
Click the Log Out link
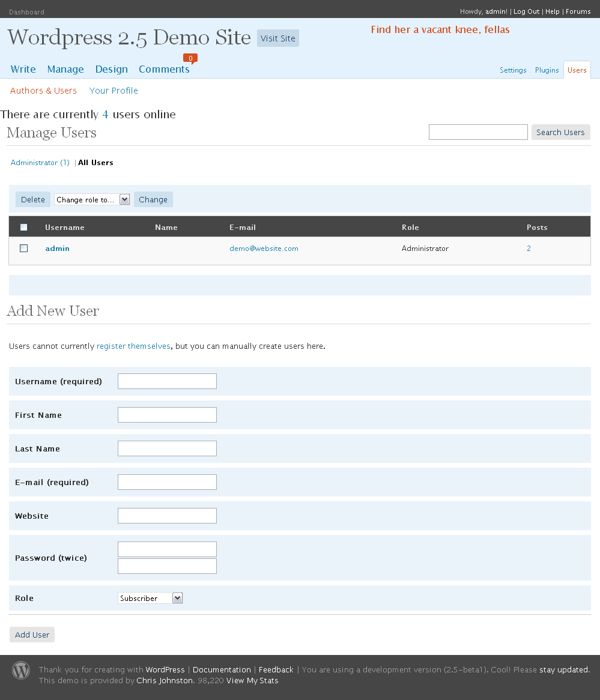pos(526,11)
